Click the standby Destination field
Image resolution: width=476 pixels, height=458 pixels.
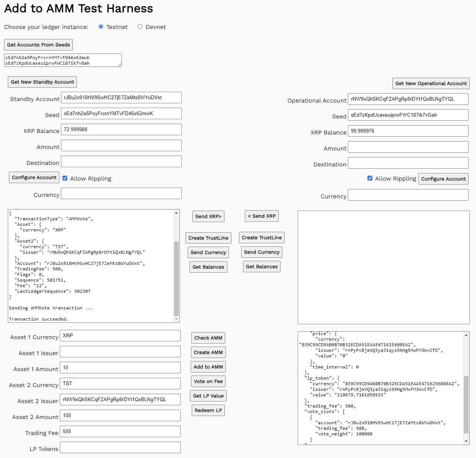pyautogui.click(x=121, y=162)
